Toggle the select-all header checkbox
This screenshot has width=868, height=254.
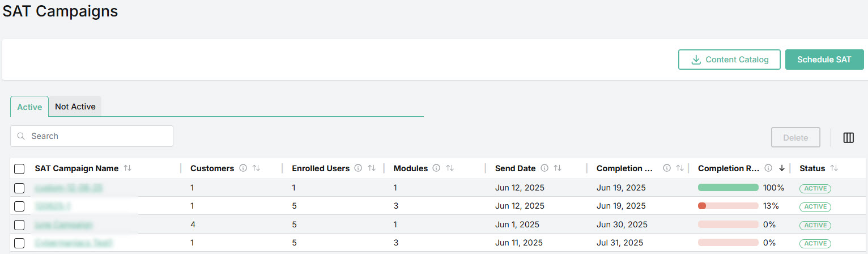pos(19,169)
